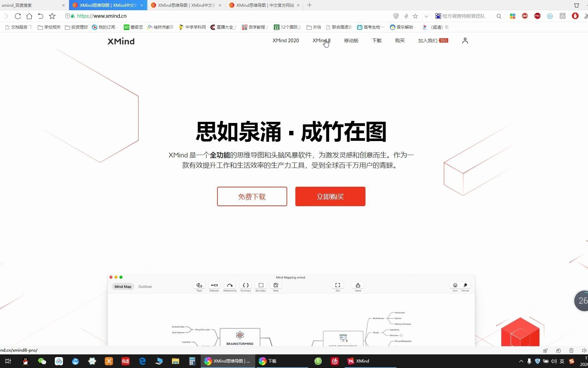Click the Topic tool in XMind preview
This screenshot has height=368, width=588.
pyautogui.click(x=199, y=287)
